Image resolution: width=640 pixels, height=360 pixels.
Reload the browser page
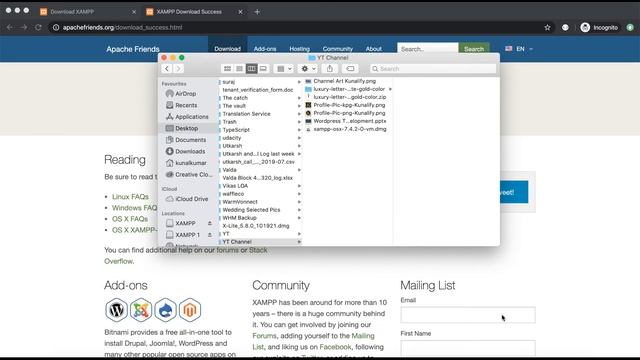point(38,27)
